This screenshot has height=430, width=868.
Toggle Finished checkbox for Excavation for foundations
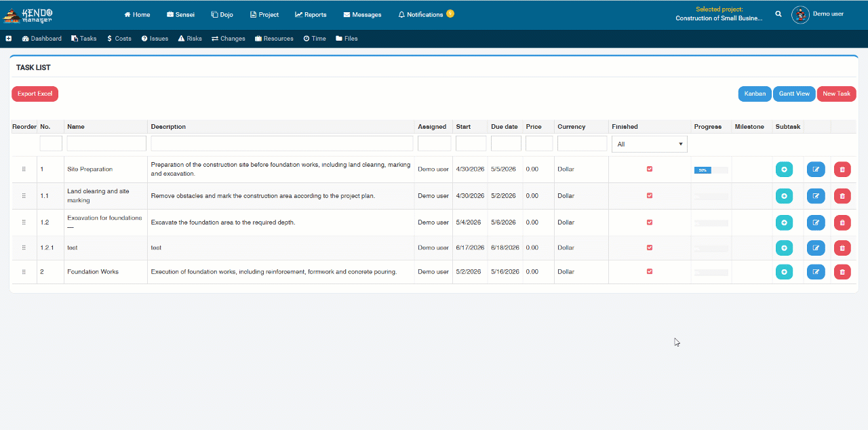coord(650,222)
